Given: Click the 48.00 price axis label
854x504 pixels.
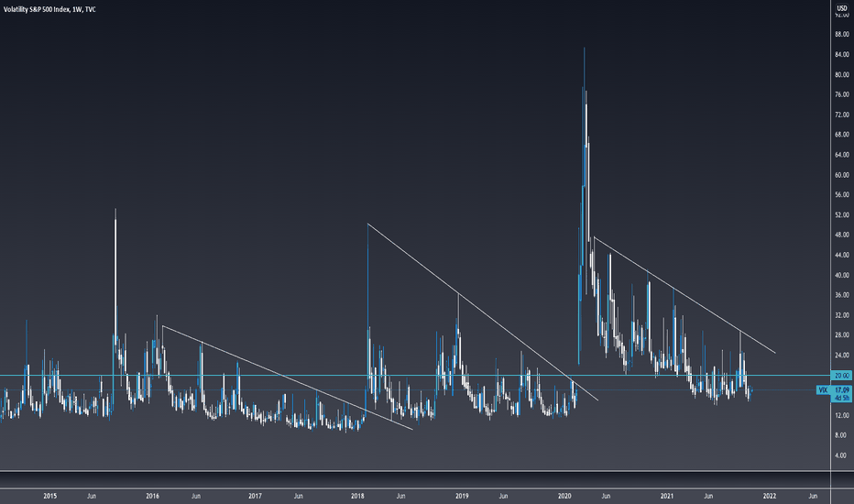Looking at the screenshot, I should (x=841, y=235).
